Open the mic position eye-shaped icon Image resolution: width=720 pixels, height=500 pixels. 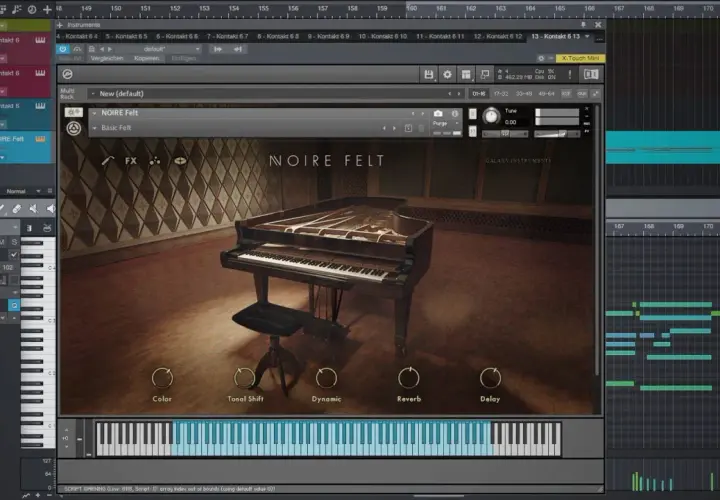point(180,161)
